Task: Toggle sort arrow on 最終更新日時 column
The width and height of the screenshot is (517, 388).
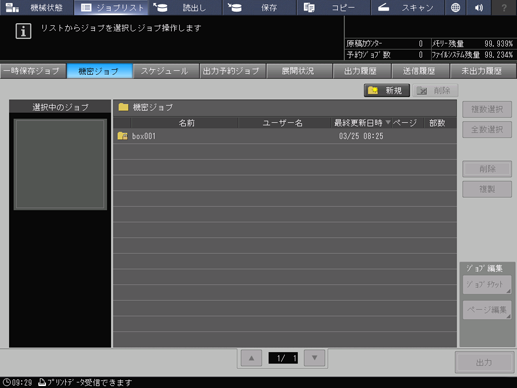Action: click(388, 122)
